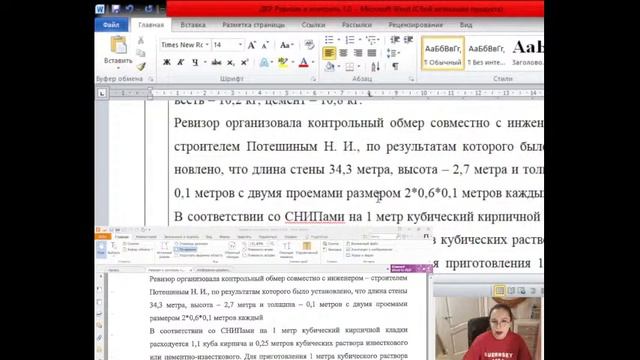Click the ruler tab selector box
Image resolution: width=640 pixels, height=360 pixels.
(102, 93)
